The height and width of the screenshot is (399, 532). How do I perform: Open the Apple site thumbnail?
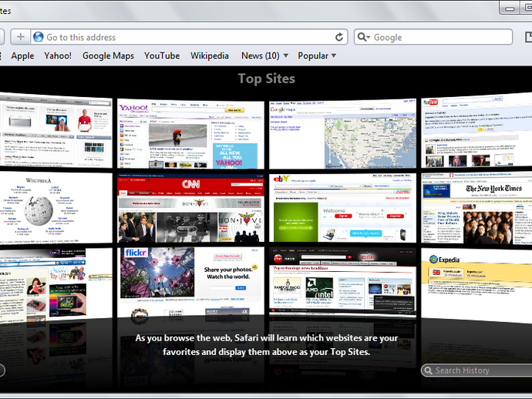point(56,130)
